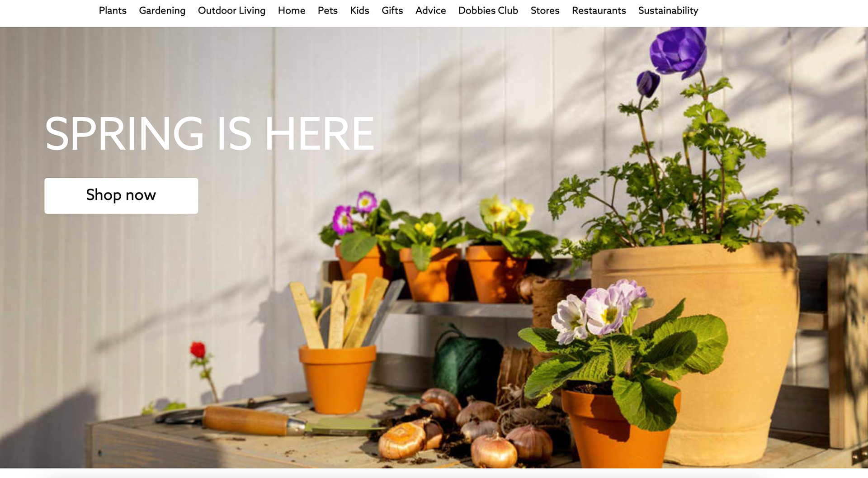Go to the Home category

pyautogui.click(x=292, y=10)
